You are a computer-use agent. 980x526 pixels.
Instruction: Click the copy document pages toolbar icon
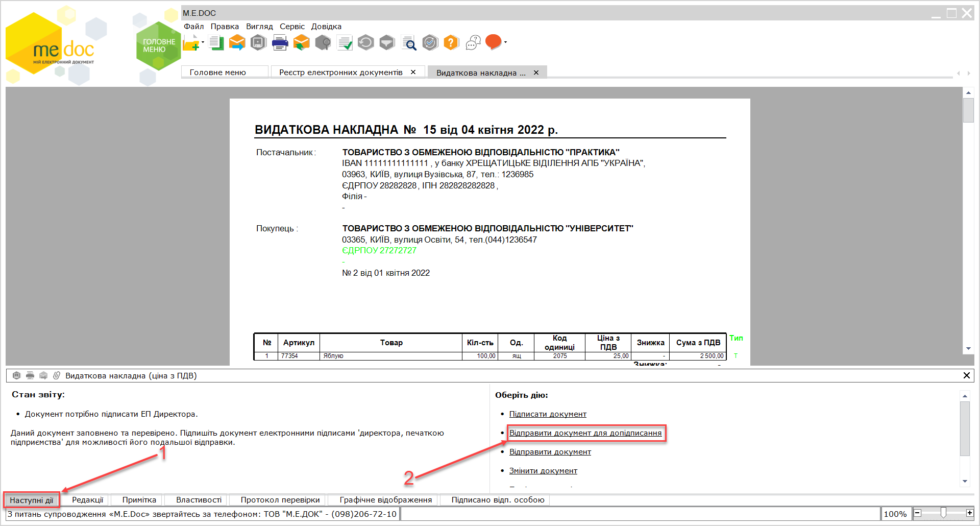pos(216,43)
